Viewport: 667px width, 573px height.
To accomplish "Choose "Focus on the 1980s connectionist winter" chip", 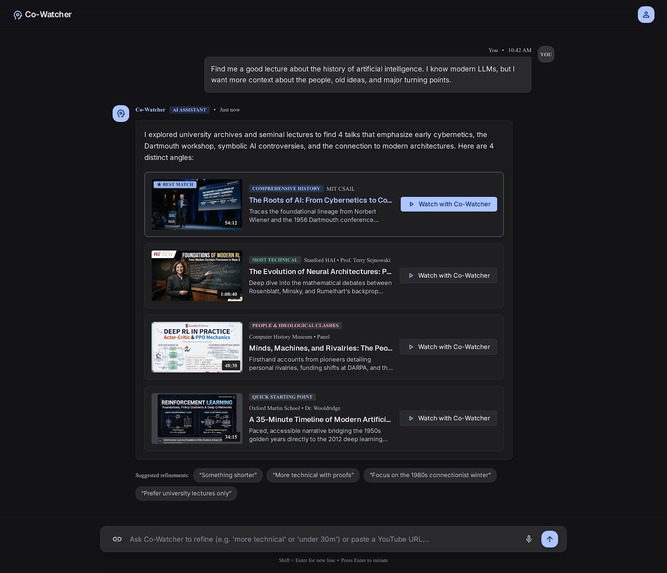I will click(430, 475).
